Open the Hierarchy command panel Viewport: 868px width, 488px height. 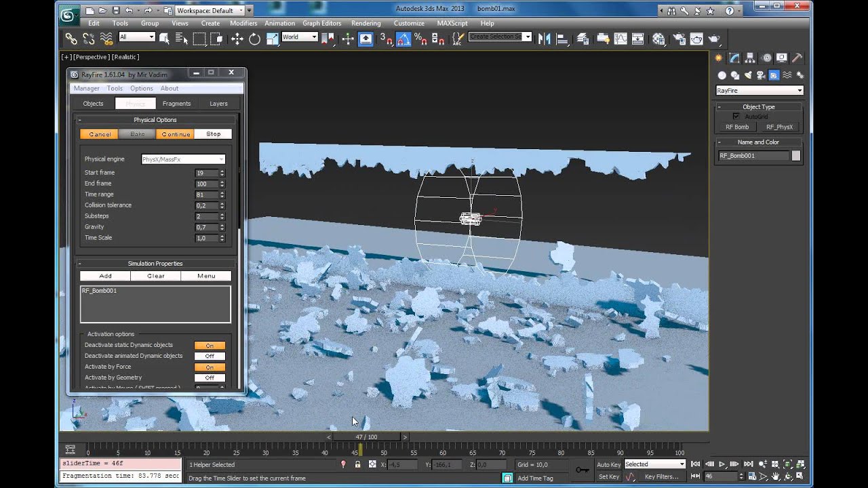click(751, 58)
